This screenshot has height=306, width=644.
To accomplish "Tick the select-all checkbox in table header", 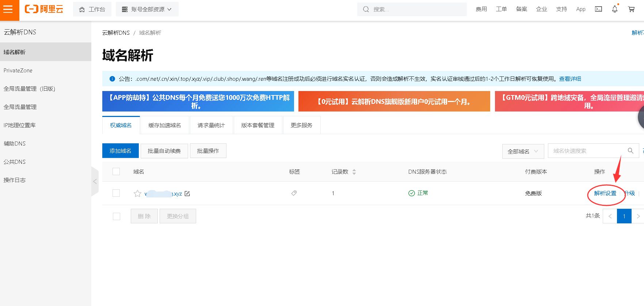I will [x=116, y=171].
